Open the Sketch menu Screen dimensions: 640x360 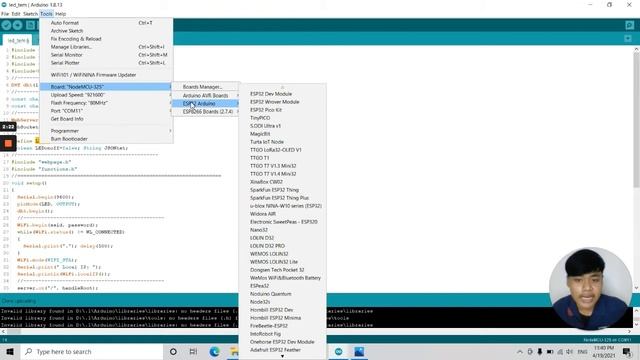30,14
